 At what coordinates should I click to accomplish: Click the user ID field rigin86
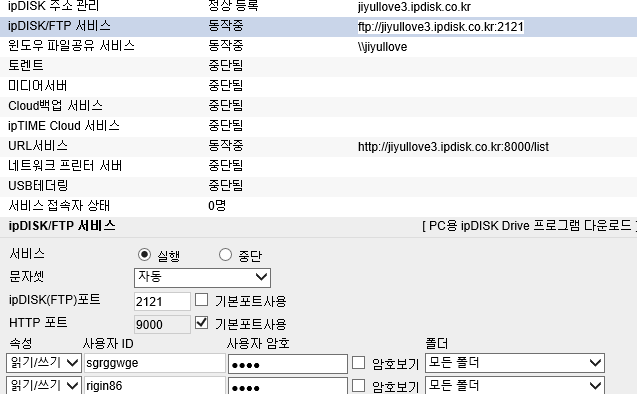point(154,385)
